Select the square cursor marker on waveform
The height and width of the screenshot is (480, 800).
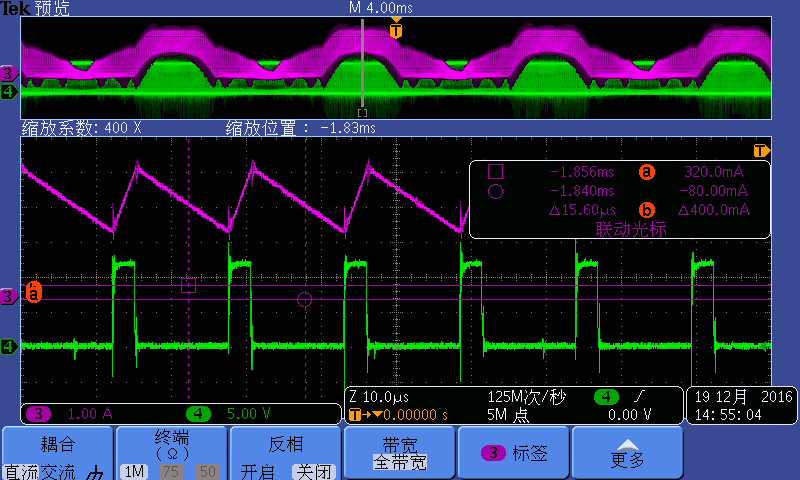tap(189, 285)
